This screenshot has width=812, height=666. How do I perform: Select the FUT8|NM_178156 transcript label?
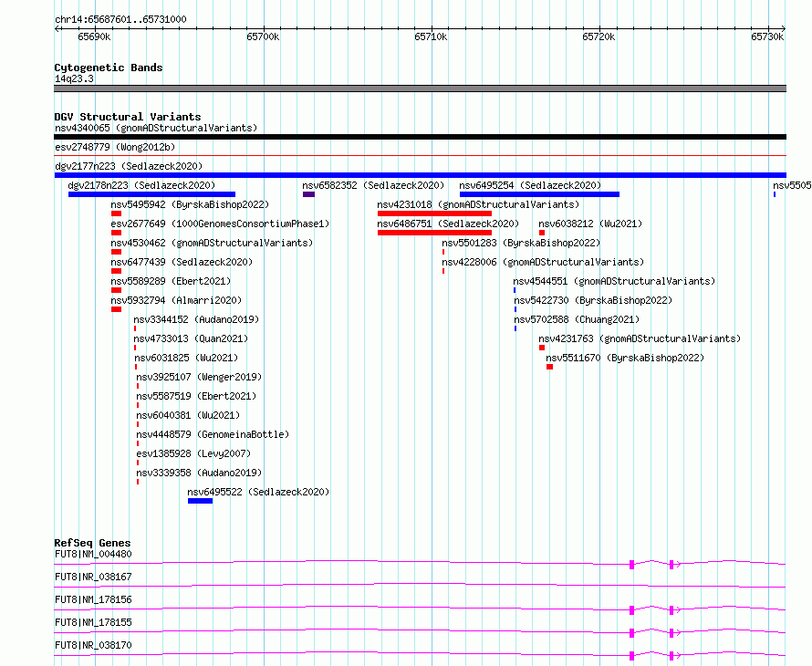93,599
